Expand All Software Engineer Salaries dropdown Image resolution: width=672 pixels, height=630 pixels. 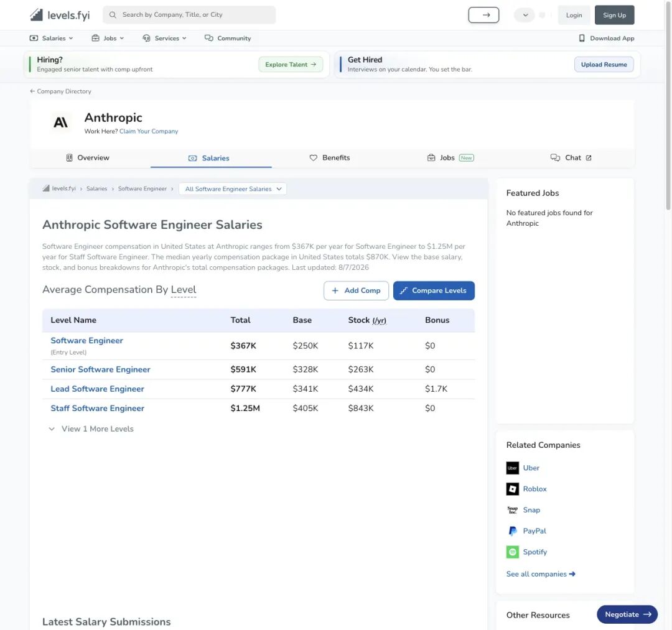click(233, 189)
